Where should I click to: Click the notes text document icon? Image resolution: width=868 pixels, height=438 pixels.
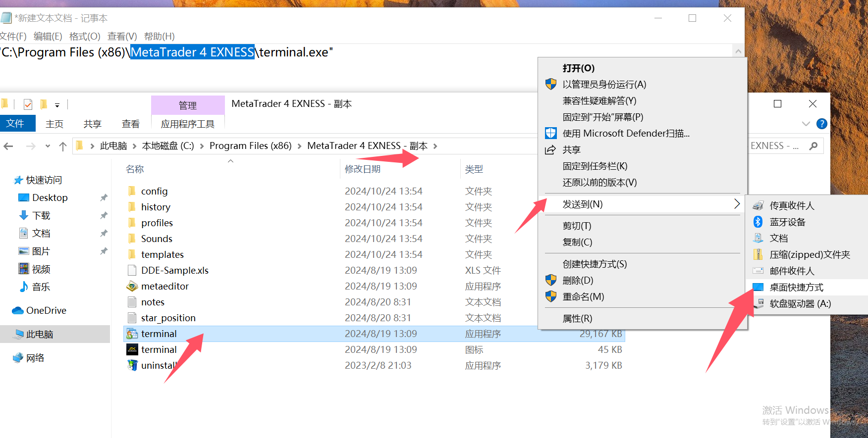tap(132, 302)
